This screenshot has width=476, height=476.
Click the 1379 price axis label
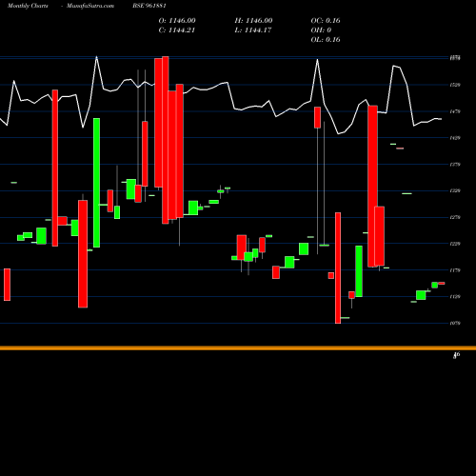coord(455,165)
